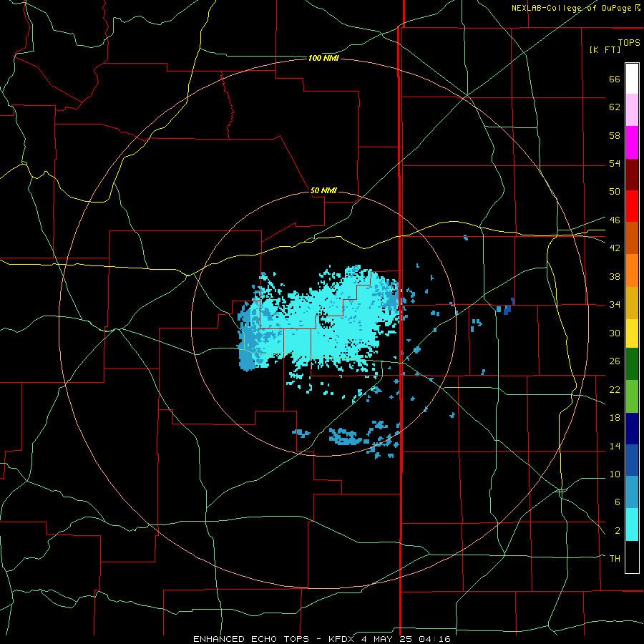This screenshot has height=644, width=644.
Task: Click the TOPS legend title
Action: (629, 42)
